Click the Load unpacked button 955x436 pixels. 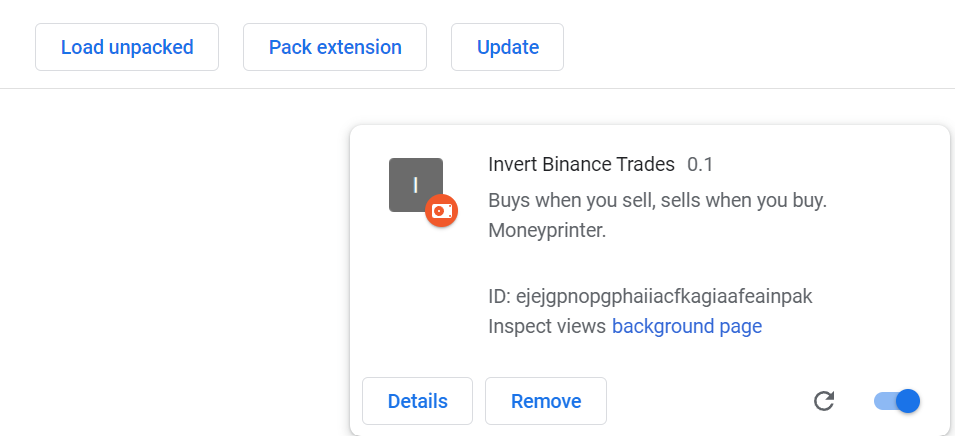pyautogui.click(x=127, y=47)
